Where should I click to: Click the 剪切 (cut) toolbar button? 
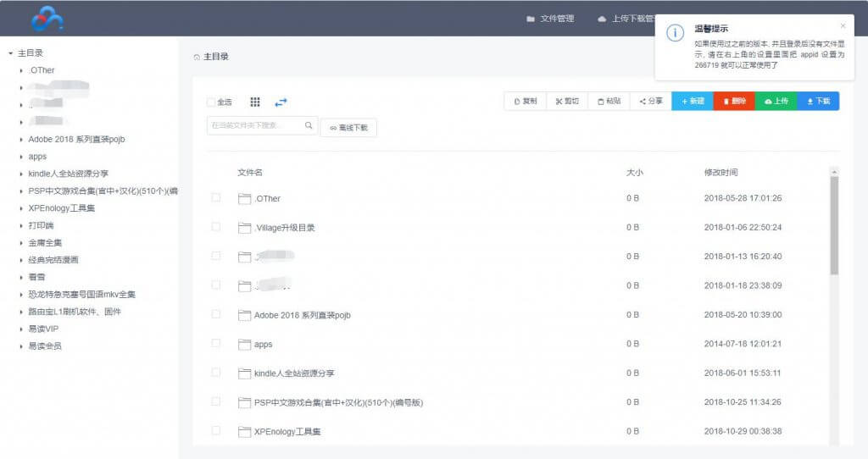coord(567,101)
